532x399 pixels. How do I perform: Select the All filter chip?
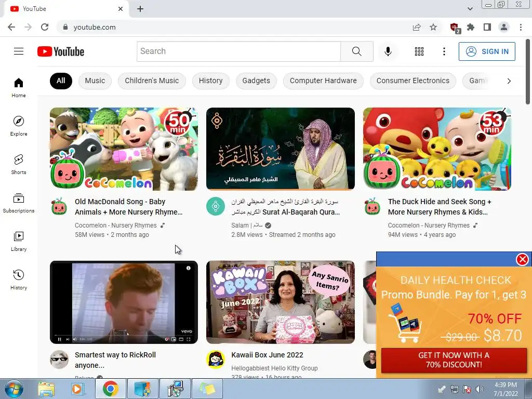tap(61, 81)
